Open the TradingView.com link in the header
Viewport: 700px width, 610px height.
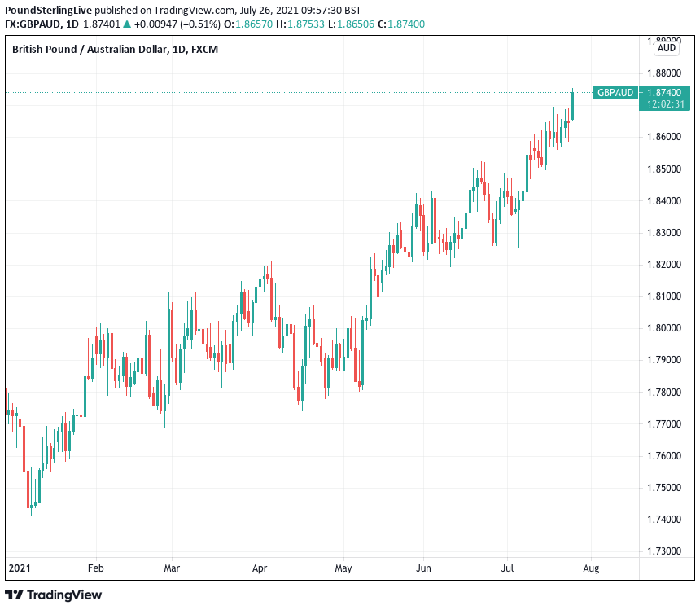(190, 9)
